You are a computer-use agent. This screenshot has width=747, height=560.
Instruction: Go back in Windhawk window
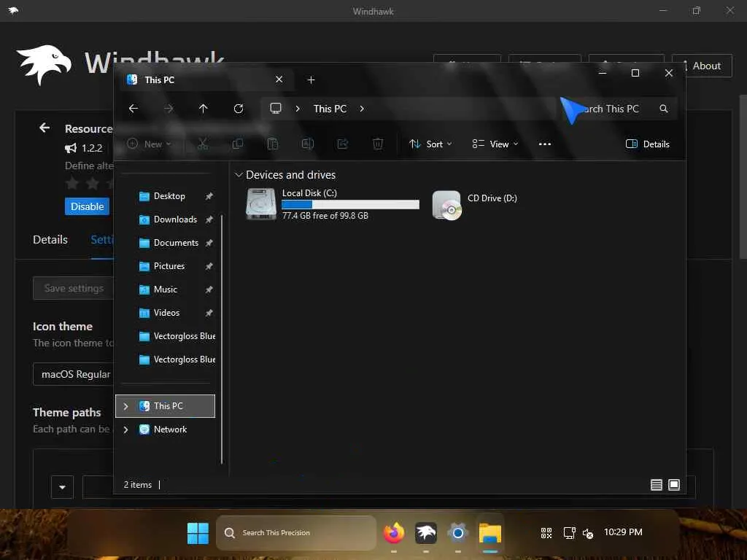coord(44,128)
